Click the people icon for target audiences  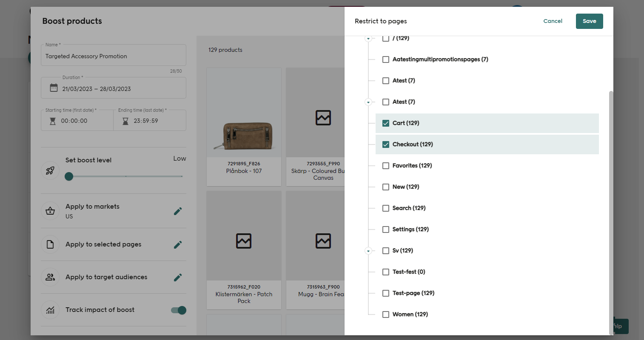[x=50, y=277]
